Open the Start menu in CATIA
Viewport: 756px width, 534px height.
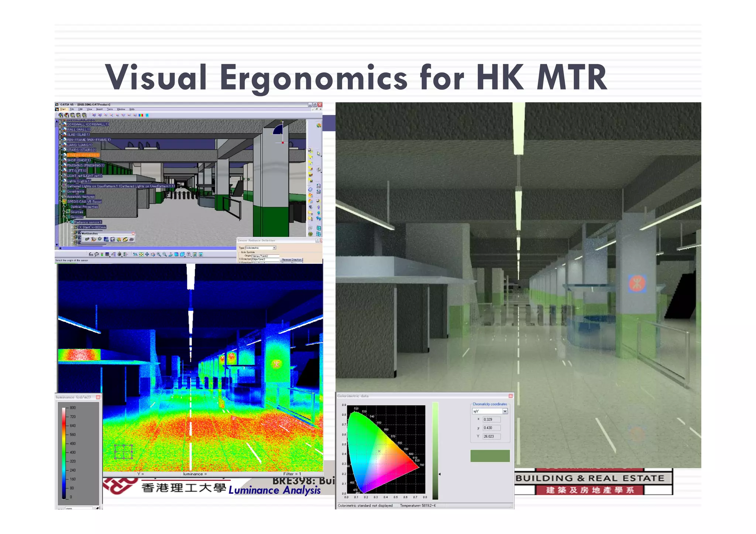click(63, 109)
